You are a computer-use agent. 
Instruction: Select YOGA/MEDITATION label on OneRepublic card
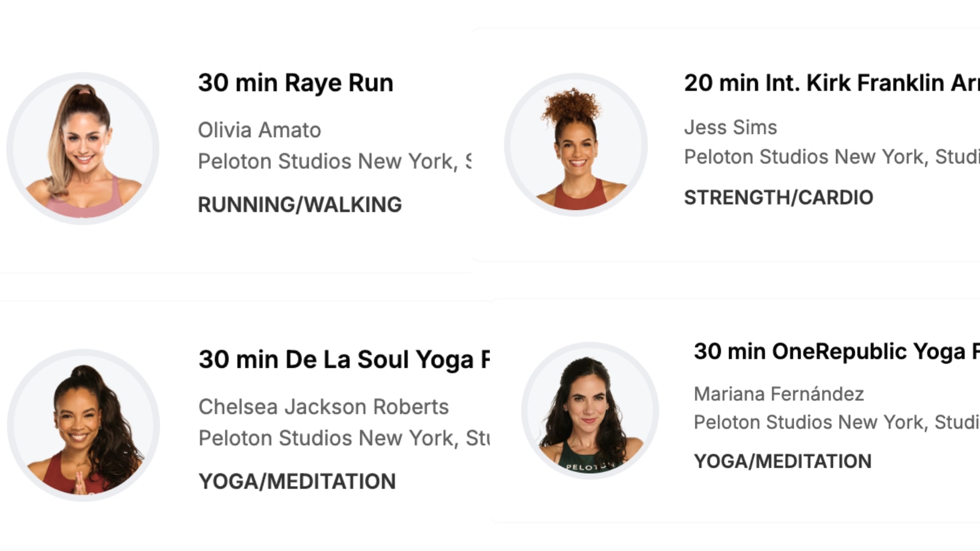click(782, 461)
